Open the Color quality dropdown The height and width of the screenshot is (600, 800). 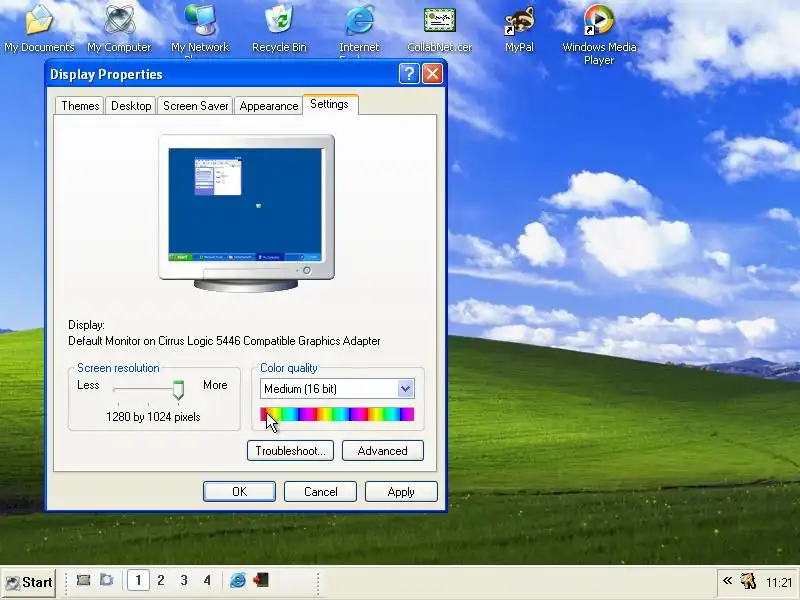[x=337, y=389]
